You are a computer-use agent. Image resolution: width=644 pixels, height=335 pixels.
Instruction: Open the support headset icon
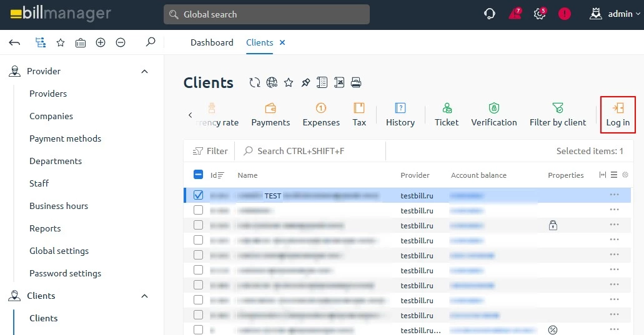(490, 14)
